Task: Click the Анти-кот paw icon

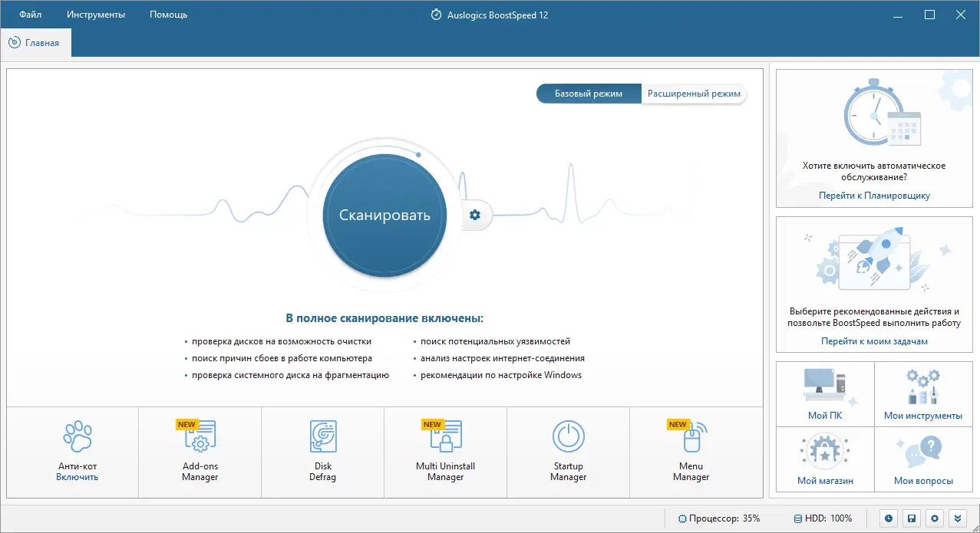Action: click(x=77, y=436)
